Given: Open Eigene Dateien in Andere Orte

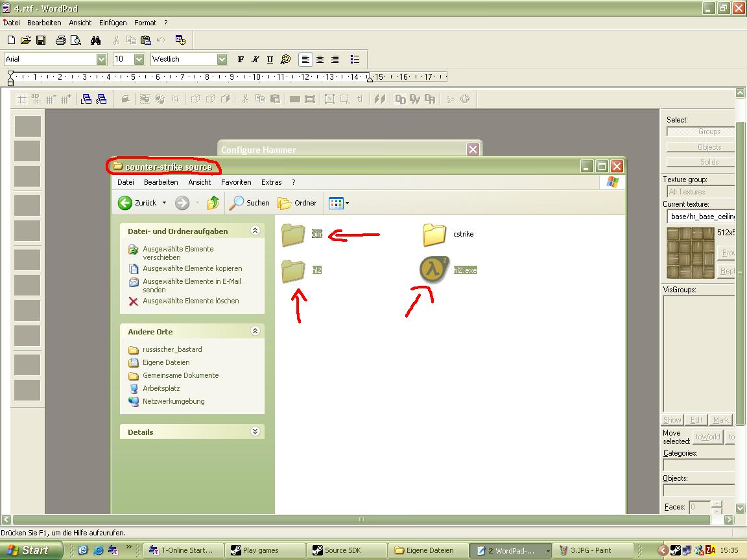Looking at the screenshot, I should 166,362.
